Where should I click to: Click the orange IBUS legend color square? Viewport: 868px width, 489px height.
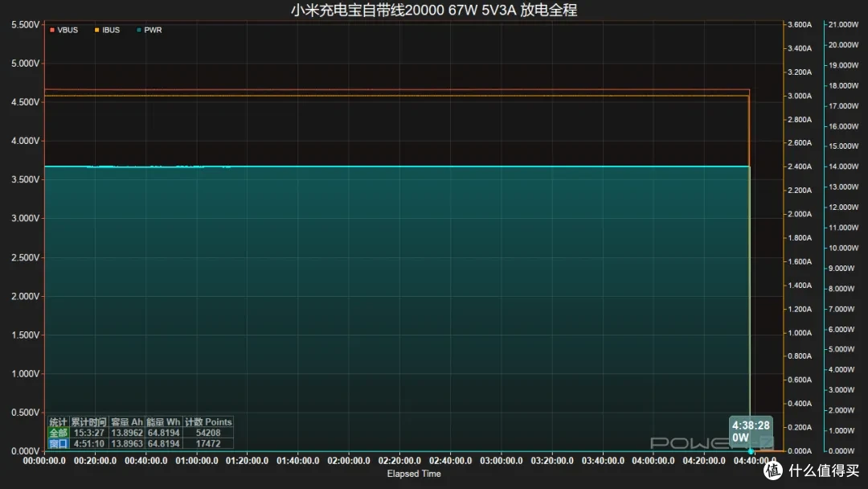click(x=97, y=30)
